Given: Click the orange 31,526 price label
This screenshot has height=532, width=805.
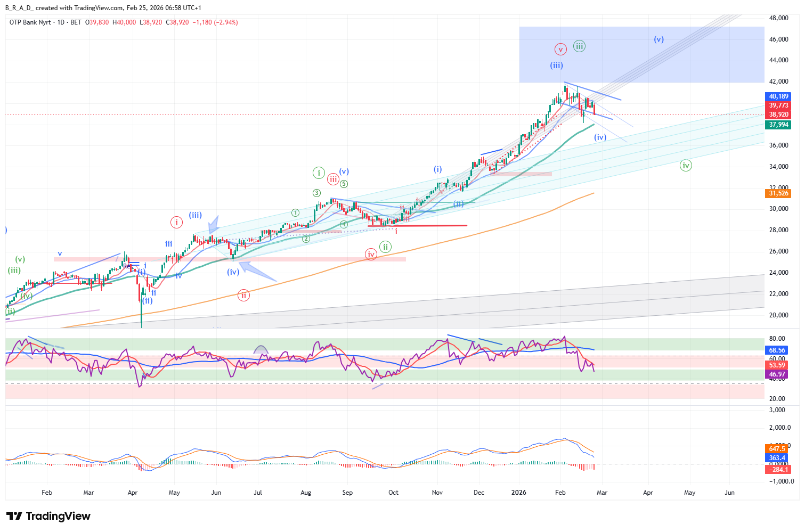Looking at the screenshot, I should point(778,193).
